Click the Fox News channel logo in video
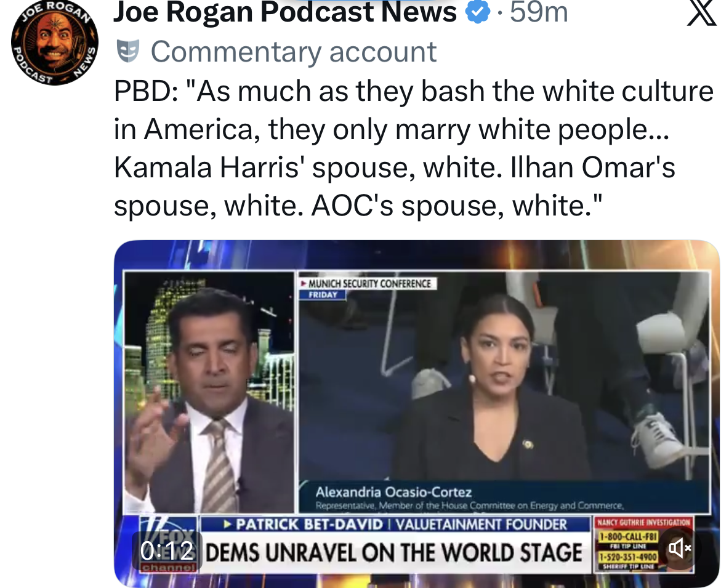Screen dimensions: 721x588 (169, 544)
